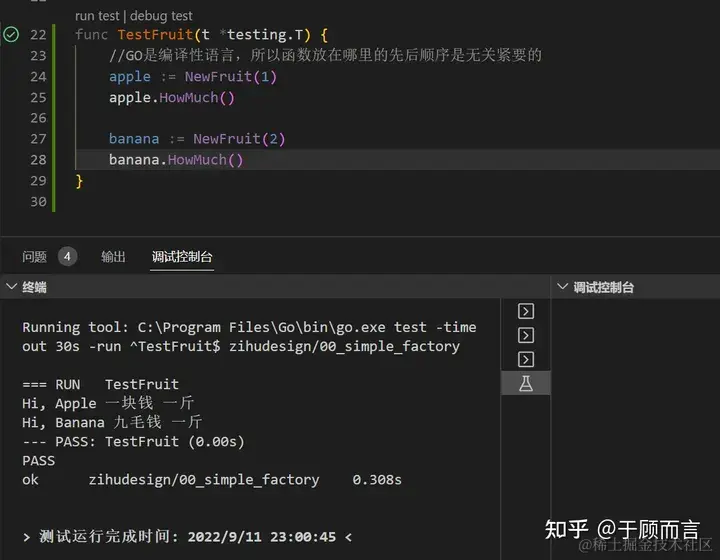Click banana.HowMuch() on line 28
The height and width of the screenshot is (560, 720).
coord(176,160)
